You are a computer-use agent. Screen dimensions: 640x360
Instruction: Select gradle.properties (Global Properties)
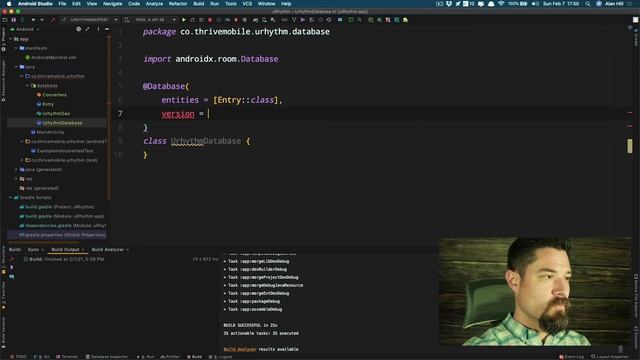[x=62, y=235]
